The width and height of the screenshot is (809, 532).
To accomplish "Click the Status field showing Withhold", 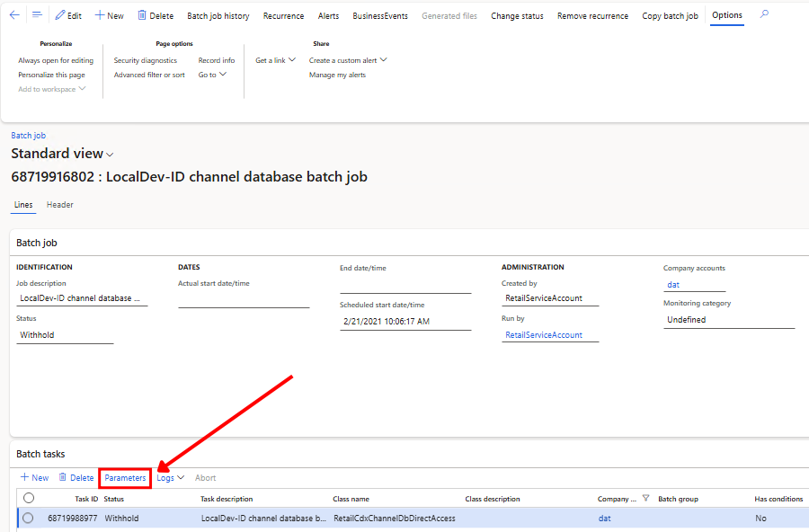I will tap(65, 335).
